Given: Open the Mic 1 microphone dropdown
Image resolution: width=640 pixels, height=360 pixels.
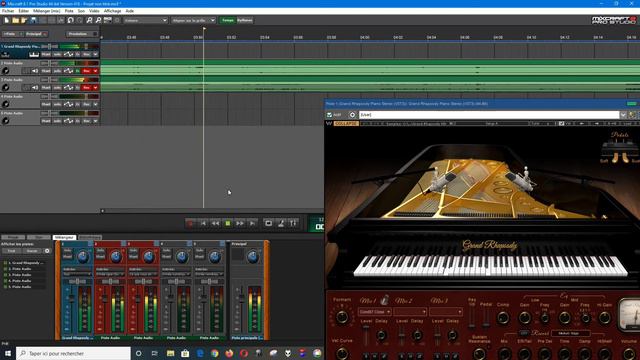Looking at the screenshot, I should 375,312.
